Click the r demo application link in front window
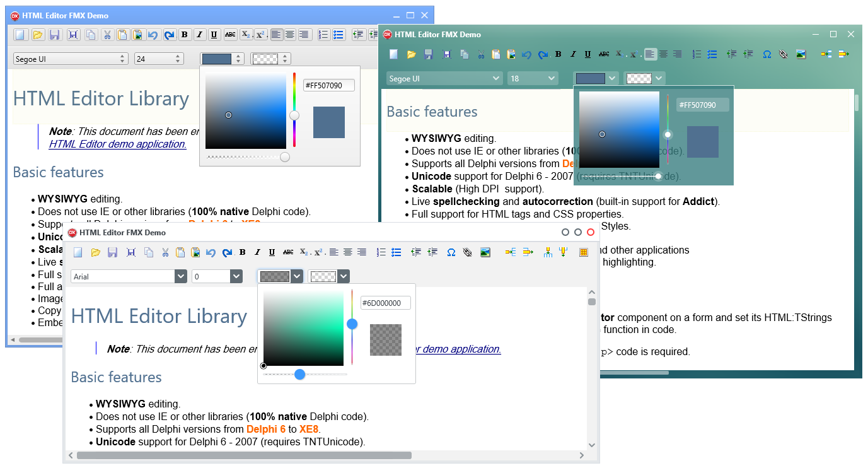 click(458, 349)
